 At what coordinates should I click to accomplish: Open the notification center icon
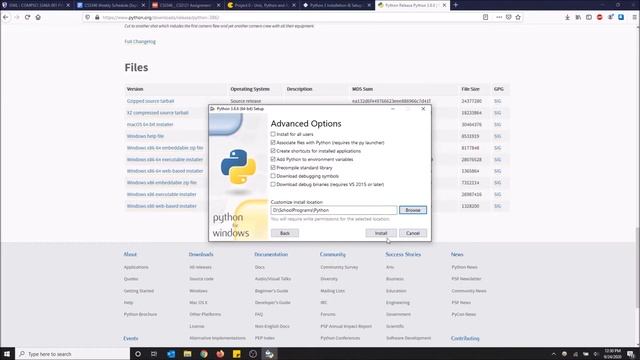click(631, 354)
